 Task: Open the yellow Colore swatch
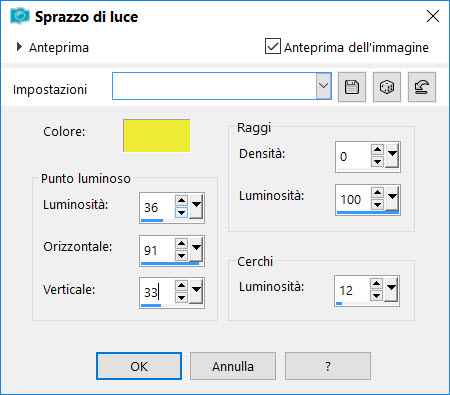[156, 136]
